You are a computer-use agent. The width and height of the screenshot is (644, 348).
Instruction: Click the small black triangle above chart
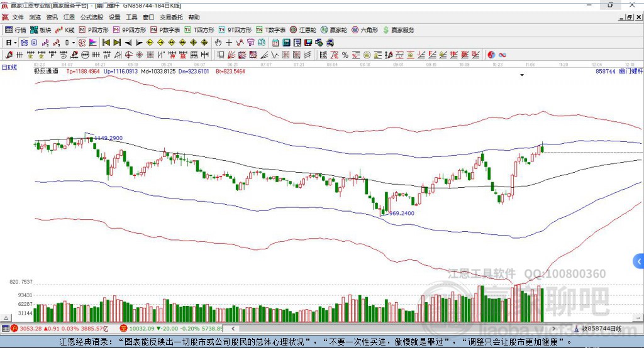pyautogui.click(x=522, y=75)
